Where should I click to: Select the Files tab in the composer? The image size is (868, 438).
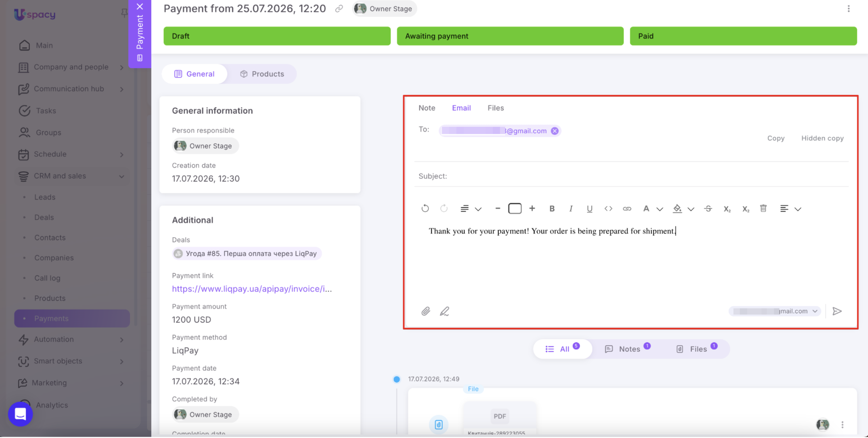[495, 108]
